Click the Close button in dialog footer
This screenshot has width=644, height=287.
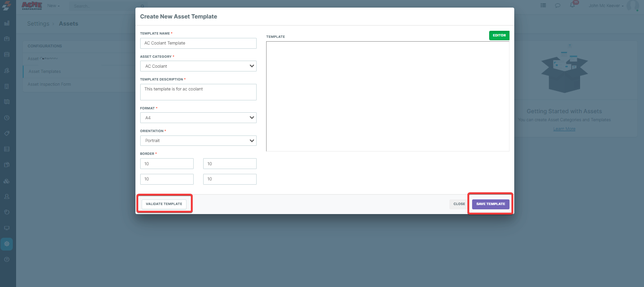(x=459, y=204)
